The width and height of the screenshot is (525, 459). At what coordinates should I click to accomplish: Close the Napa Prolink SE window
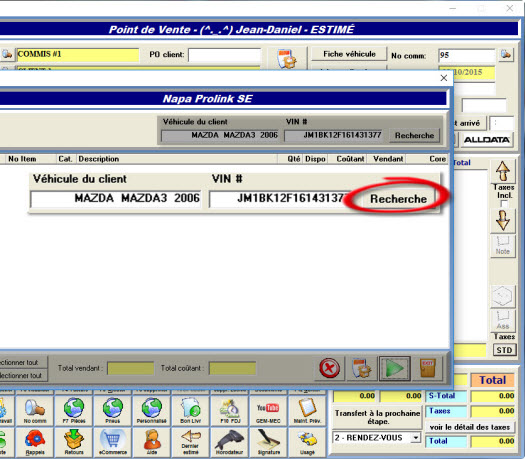(444, 78)
